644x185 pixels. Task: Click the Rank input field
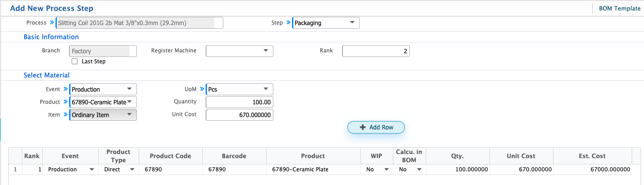pyautogui.click(x=376, y=51)
